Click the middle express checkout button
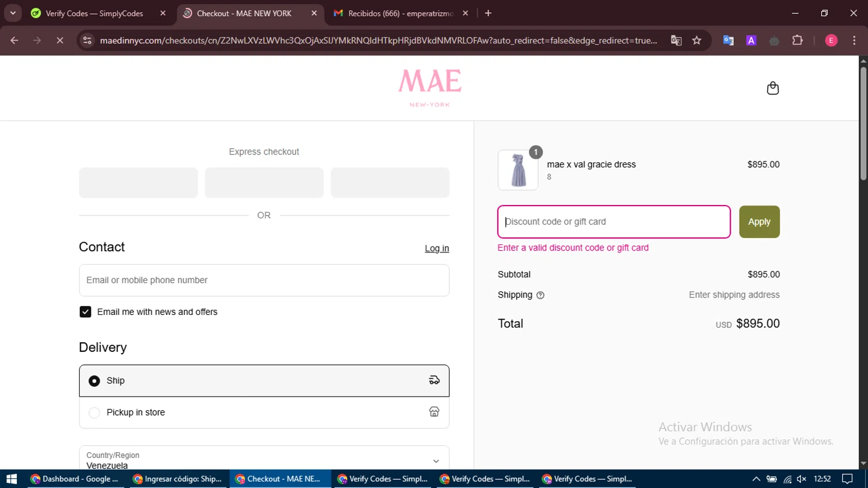Image resolution: width=868 pixels, height=488 pixels. 264,183
